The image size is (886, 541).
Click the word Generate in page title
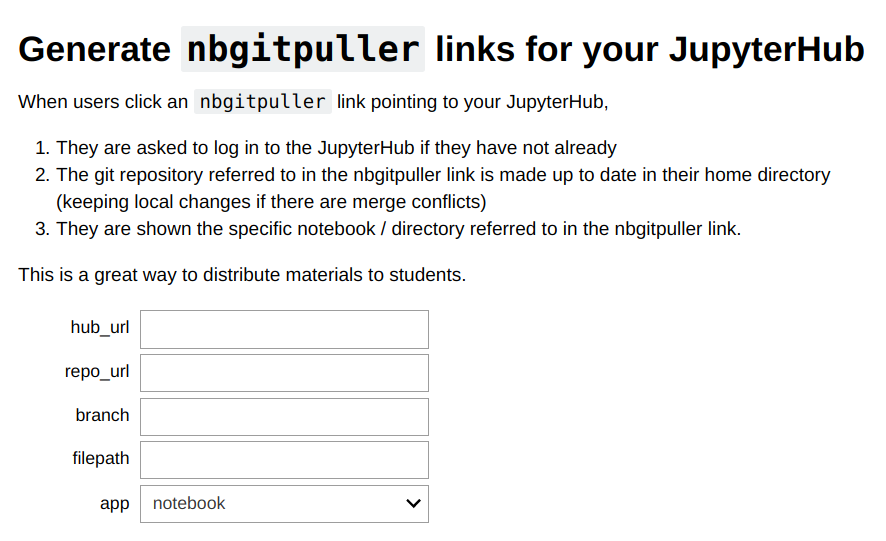(95, 49)
